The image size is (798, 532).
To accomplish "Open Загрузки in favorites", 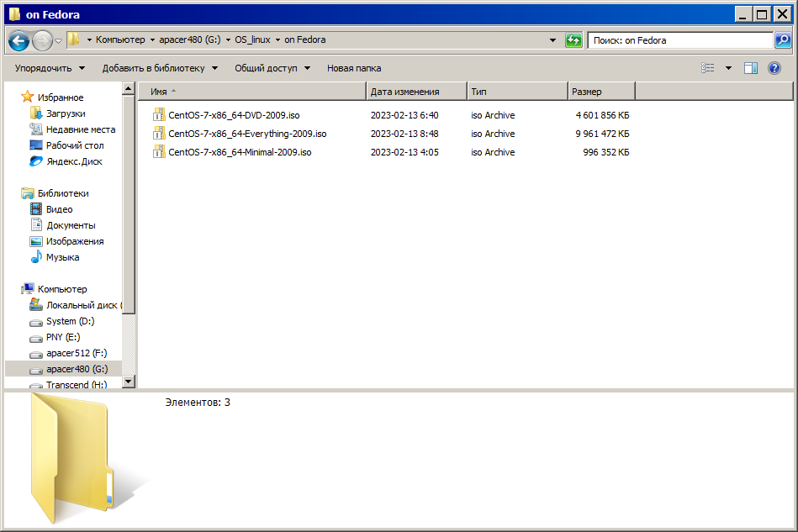I will (66, 113).
